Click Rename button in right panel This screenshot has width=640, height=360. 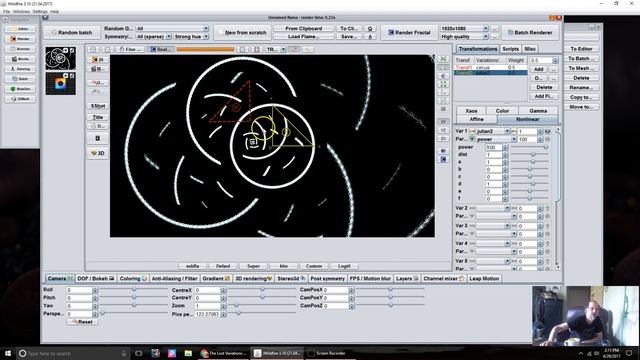pos(581,88)
